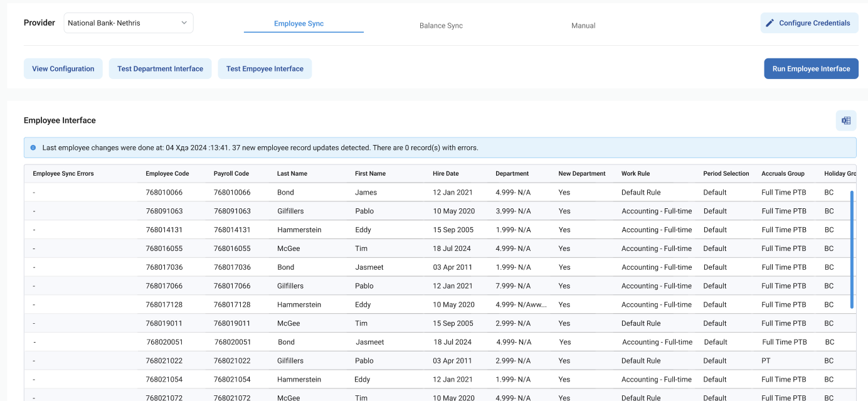Click the Excel export icon
This screenshot has height=401, width=868.
pyautogui.click(x=846, y=120)
